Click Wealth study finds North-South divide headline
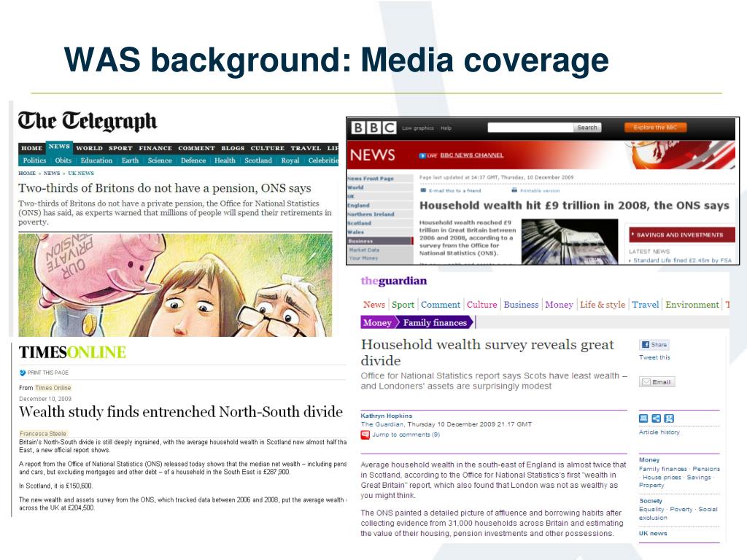Screen dimensions: 747x560 coord(181,413)
